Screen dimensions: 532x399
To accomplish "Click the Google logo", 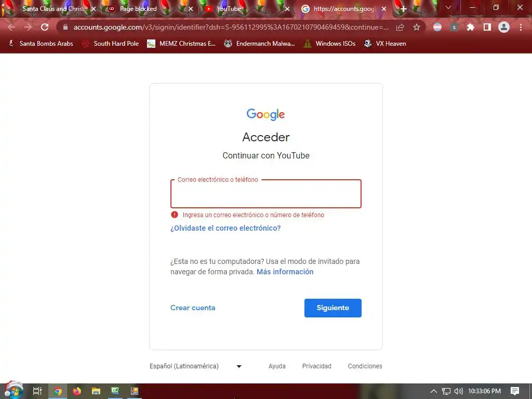I will point(265,114).
